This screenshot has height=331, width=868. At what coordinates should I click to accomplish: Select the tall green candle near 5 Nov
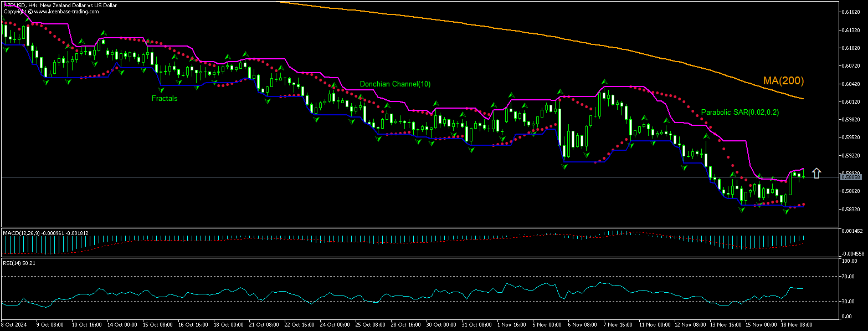point(561,128)
